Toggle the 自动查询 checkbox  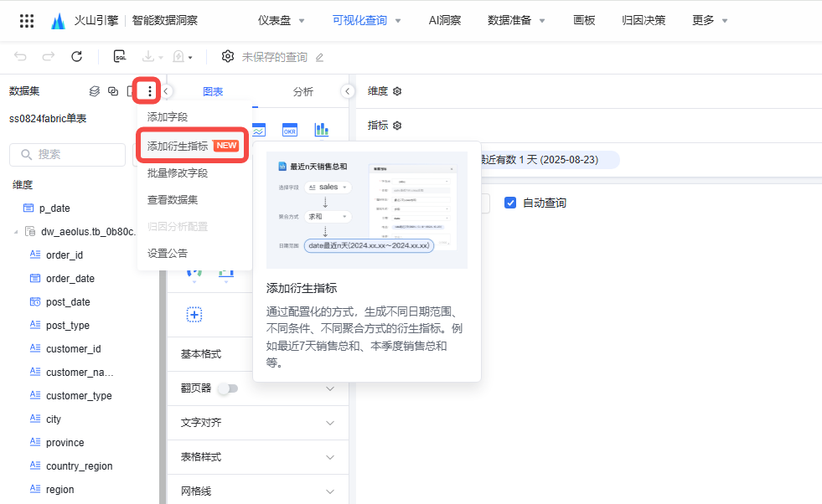(510, 203)
